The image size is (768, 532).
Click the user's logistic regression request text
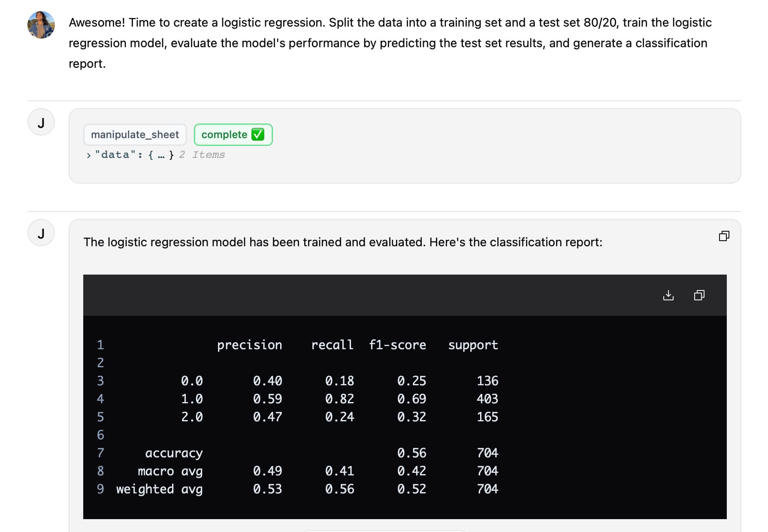tap(390, 43)
